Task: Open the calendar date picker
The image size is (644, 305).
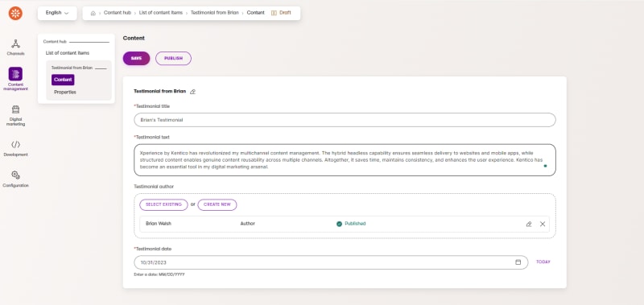Action: 518,262
